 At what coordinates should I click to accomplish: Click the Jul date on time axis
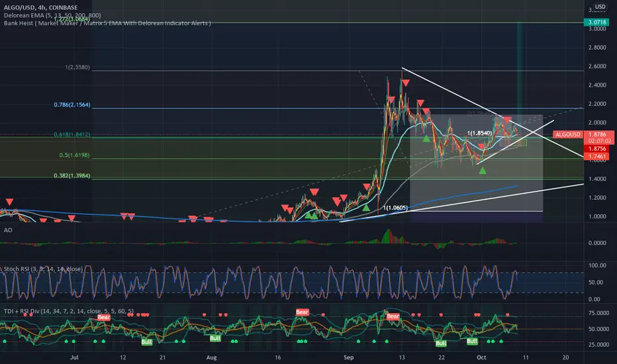(74, 357)
